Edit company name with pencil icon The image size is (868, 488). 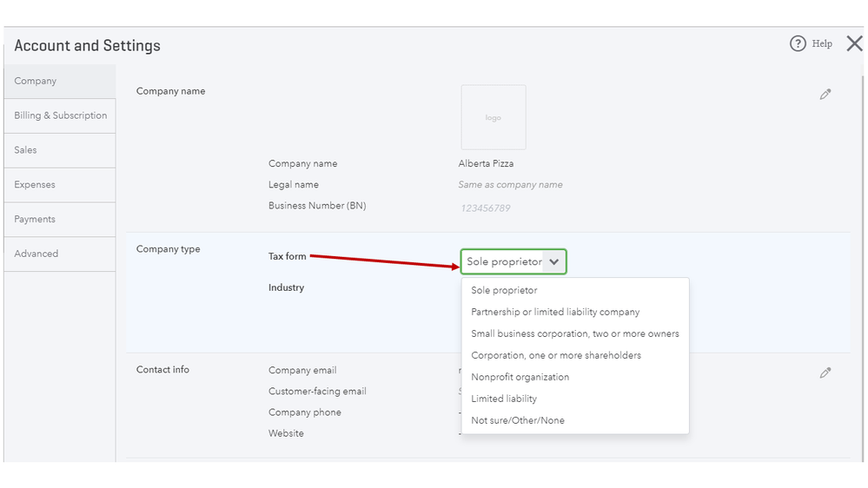825,95
